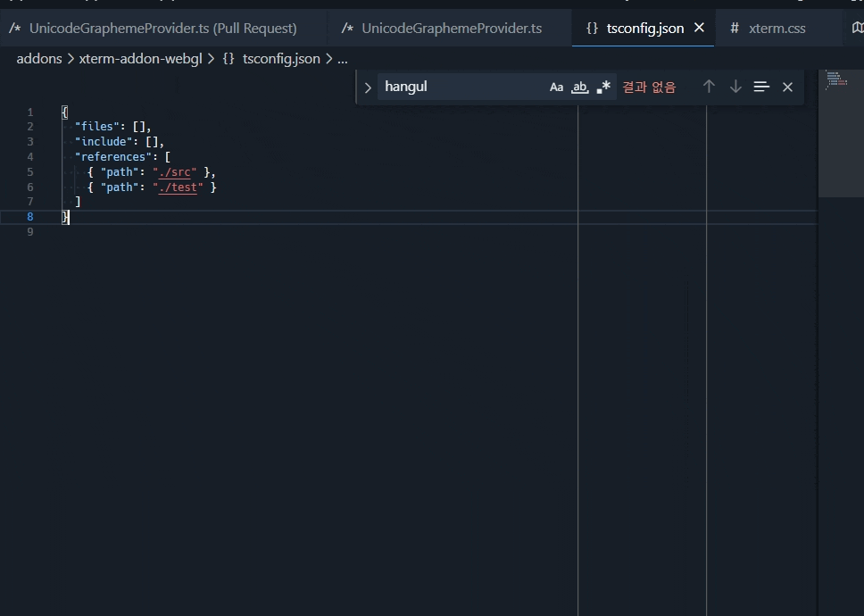
Task: Enable match case in the find widget
Action: (x=556, y=87)
